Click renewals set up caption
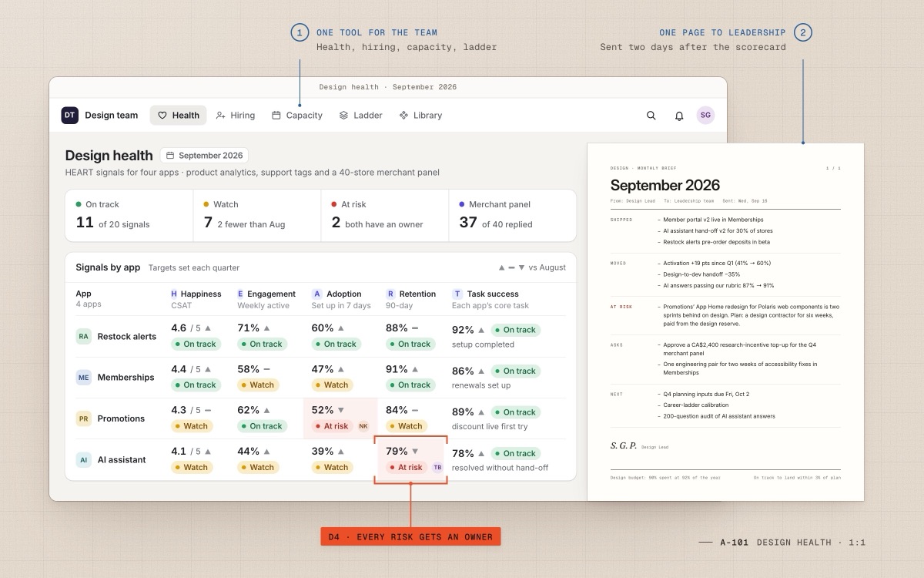Image resolution: width=924 pixels, height=578 pixels. tap(481, 385)
